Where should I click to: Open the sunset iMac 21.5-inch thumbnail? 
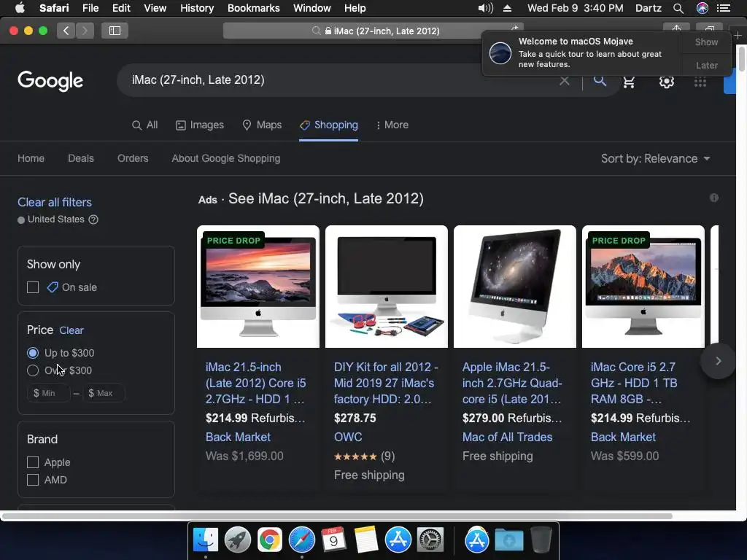point(258,287)
